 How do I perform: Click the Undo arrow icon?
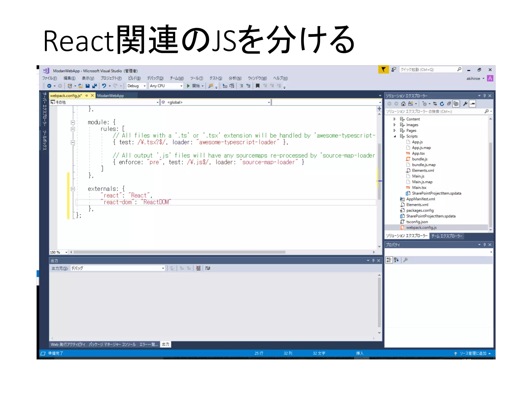[104, 86]
